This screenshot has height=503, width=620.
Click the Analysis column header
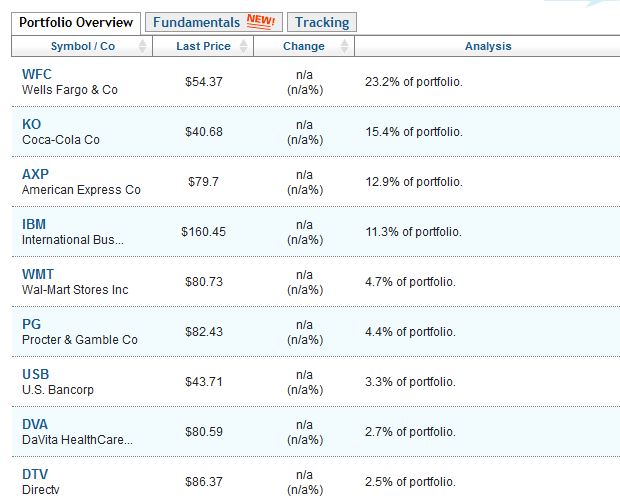[488, 46]
